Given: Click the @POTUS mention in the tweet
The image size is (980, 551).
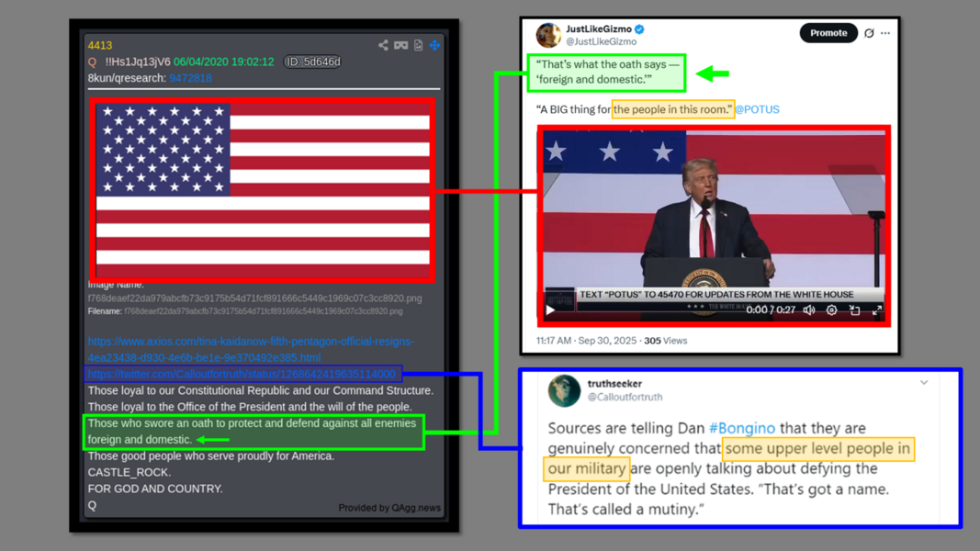Looking at the screenshot, I should [758, 109].
